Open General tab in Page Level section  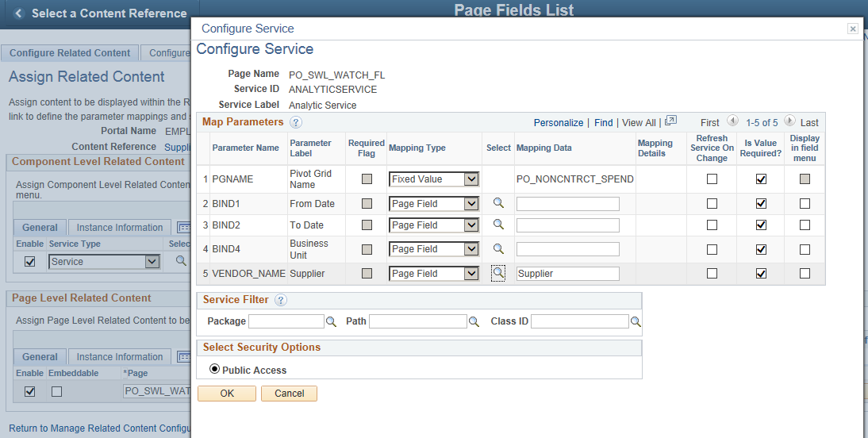[40, 357]
